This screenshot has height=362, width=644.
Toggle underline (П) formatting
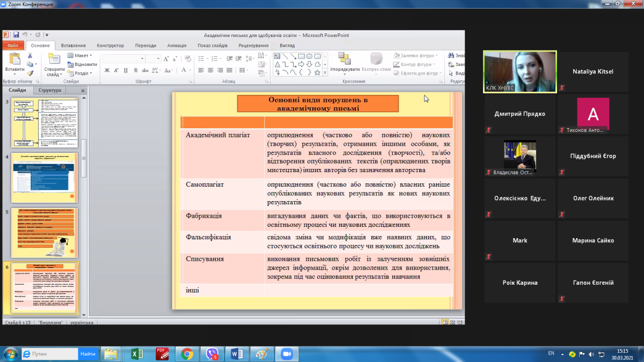(126, 70)
